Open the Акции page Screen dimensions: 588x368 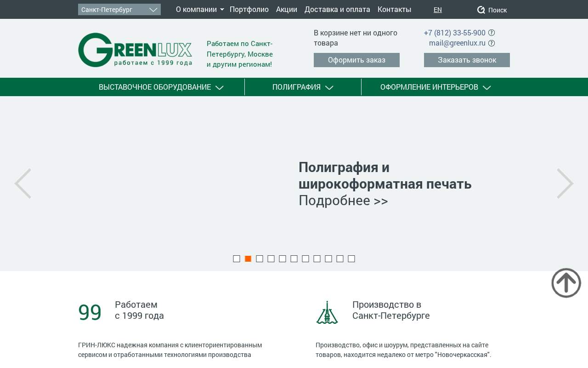[287, 9]
